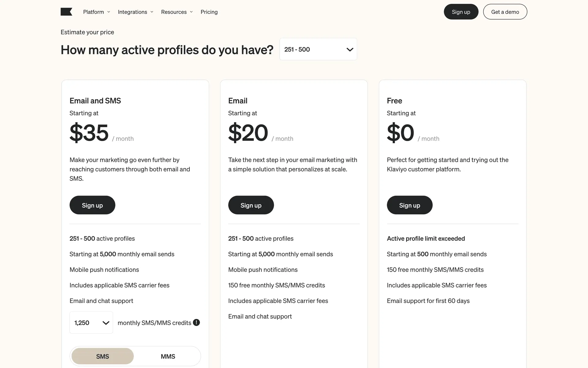Click the SMS/MMS credits info icon
Screen dimensions: 588x368
tap(196, 322)
